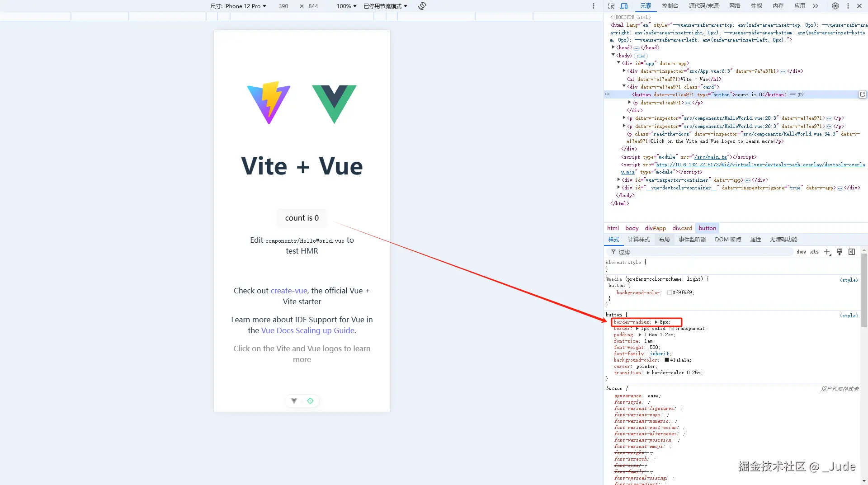The image size is (868, 485).
Task: Select the 无障碍功能 subtab
Action: (783, 240)
